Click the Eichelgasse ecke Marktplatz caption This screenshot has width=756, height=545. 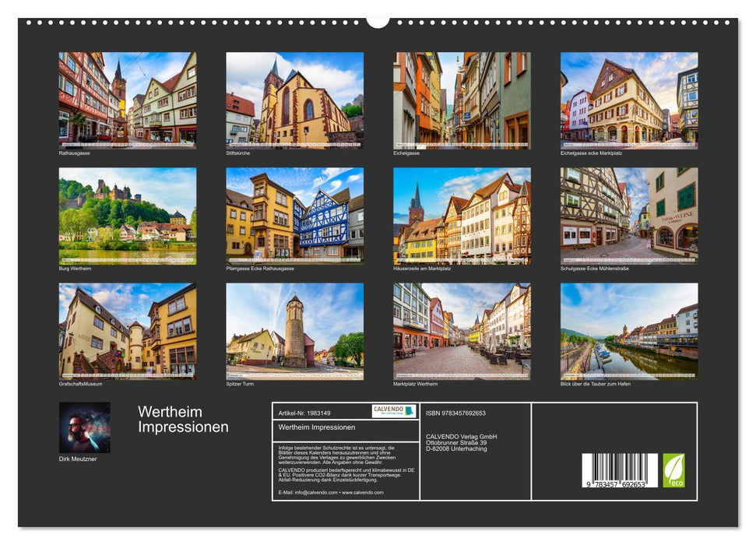[x=593, y=154]
